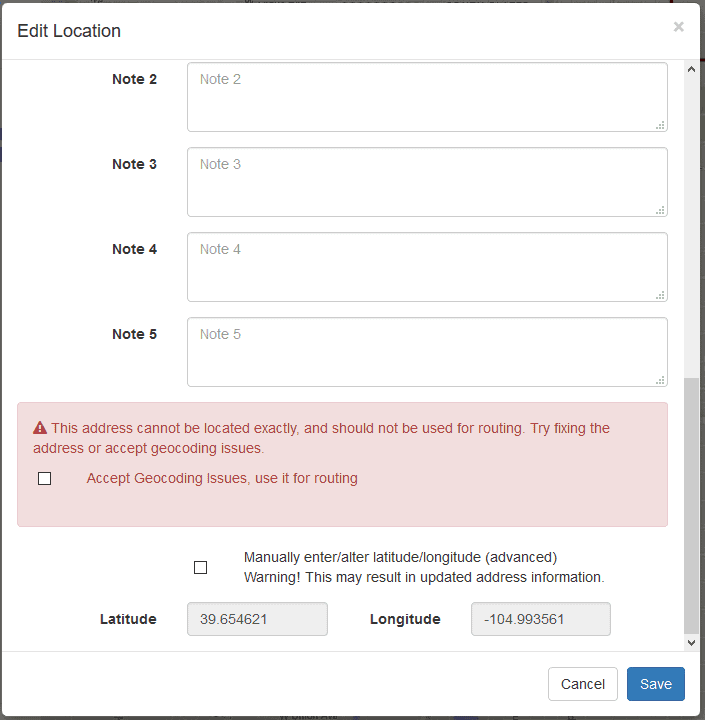This screenshot has width=705, height=720.
Task: Click the warning triangle icon in alert
Action: click(x=40, y=428)
